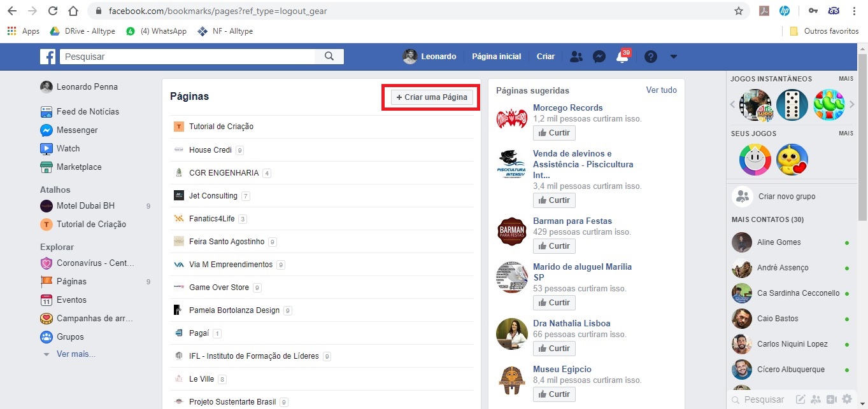This screenshot has width=868, height=409.
Task: Open Feed de Notícias in sidebar
Action: [80, 111]
